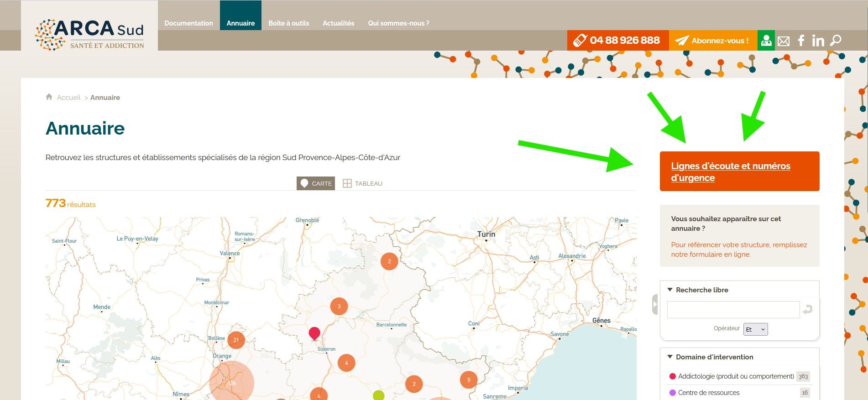Screen dimensions: 868x400
Task: Click the magnifying glass search icon
Action: tap(836, 41)
